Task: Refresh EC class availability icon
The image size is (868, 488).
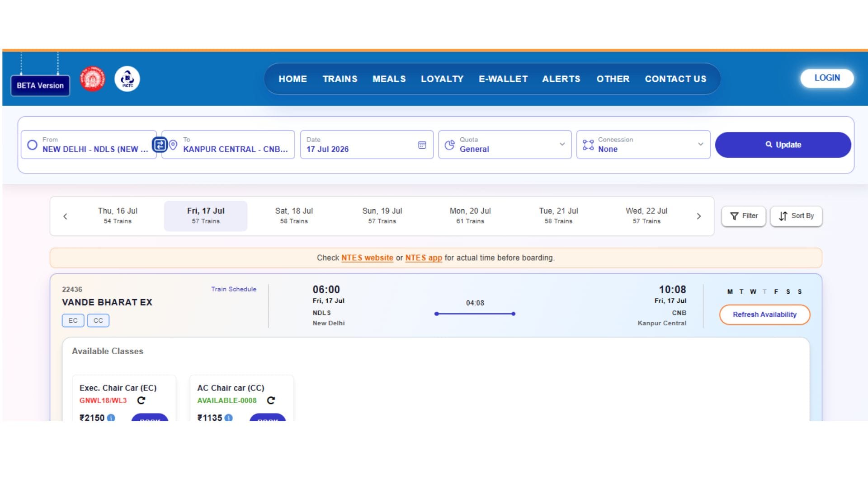Action: click(x=142, y=400)
